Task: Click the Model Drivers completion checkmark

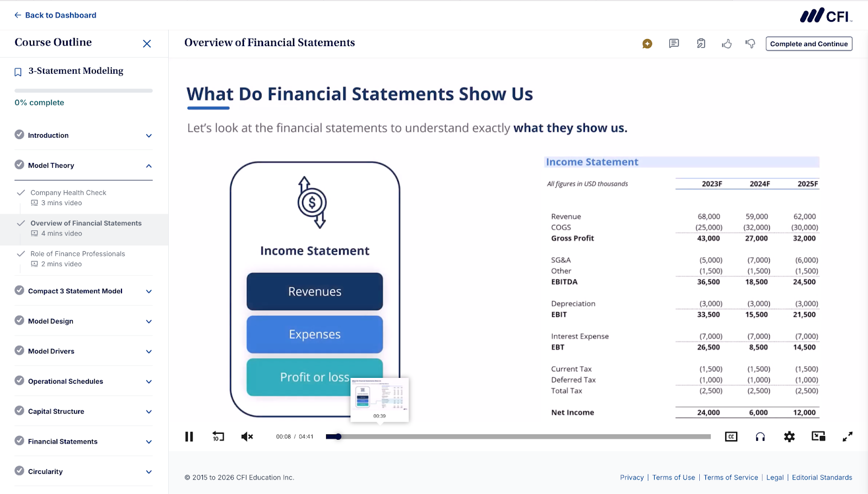Action: tap(20, 350)
